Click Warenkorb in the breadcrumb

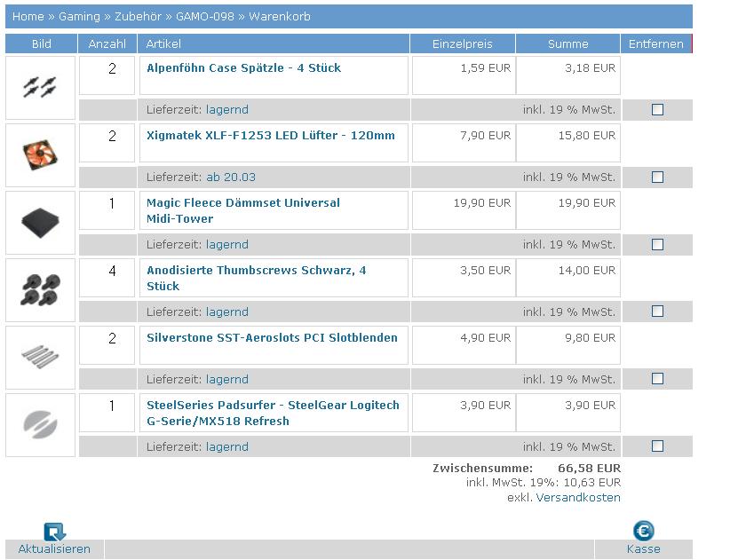280,17
